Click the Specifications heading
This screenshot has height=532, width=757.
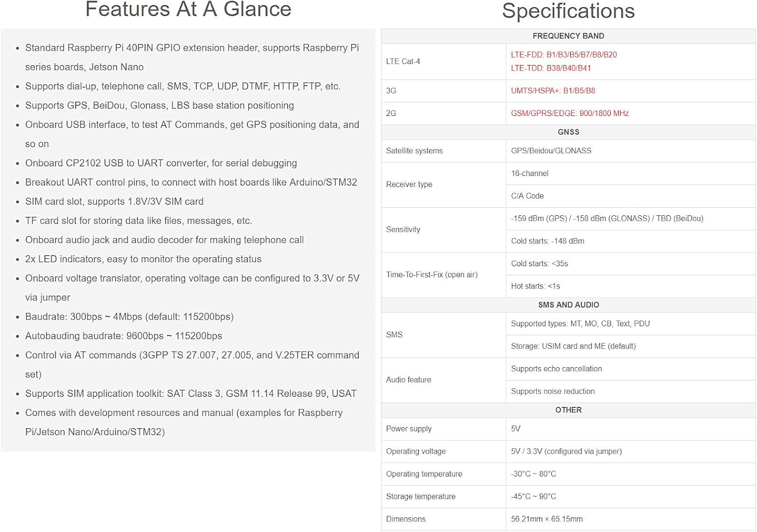click(x=568, y=11)
